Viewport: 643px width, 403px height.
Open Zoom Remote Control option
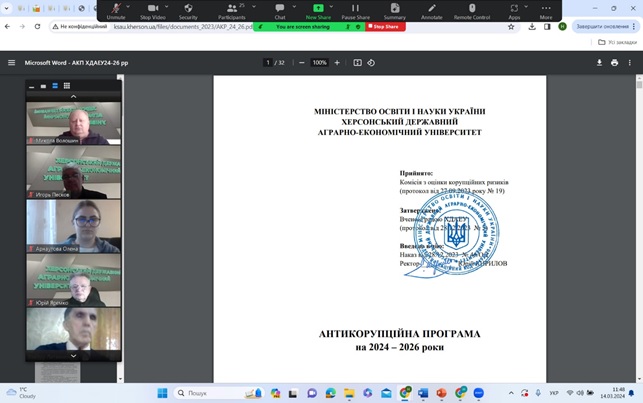[x=472, y=11]
